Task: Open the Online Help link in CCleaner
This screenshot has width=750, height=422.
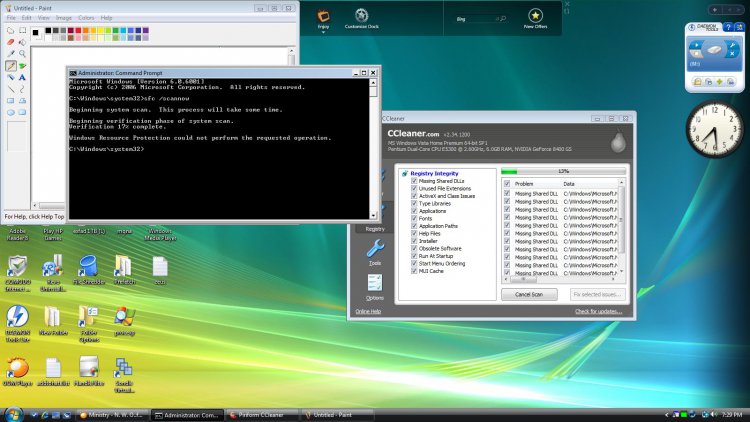Action: pyautogui.click(x=368, y=311)
